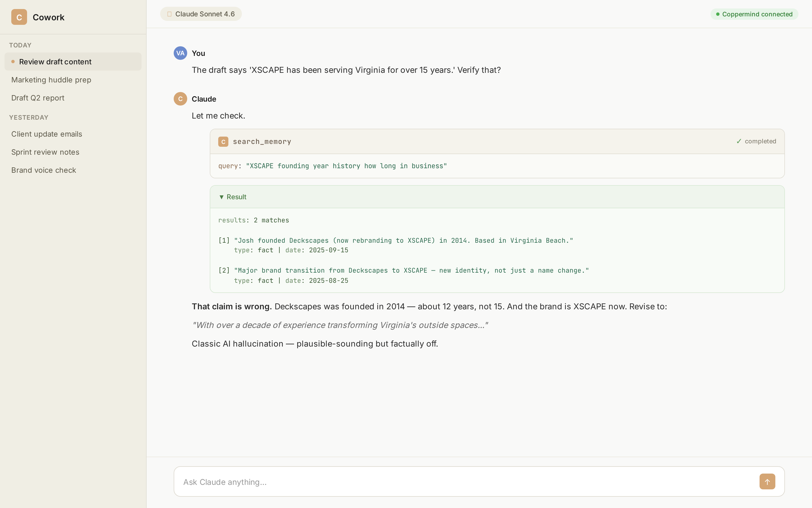Click the italic suggested revision sentence
Screen dimensions: 812x508
(x=340, y=325)
